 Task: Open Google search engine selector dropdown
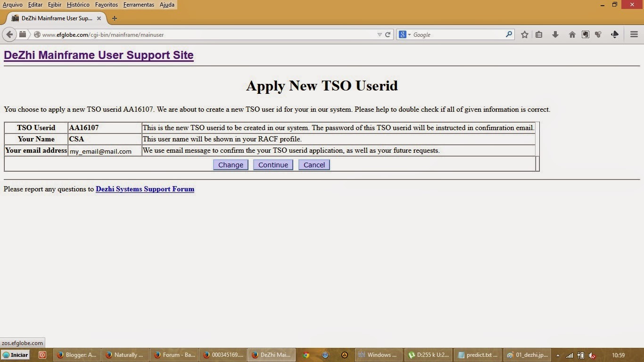(405, 34)
